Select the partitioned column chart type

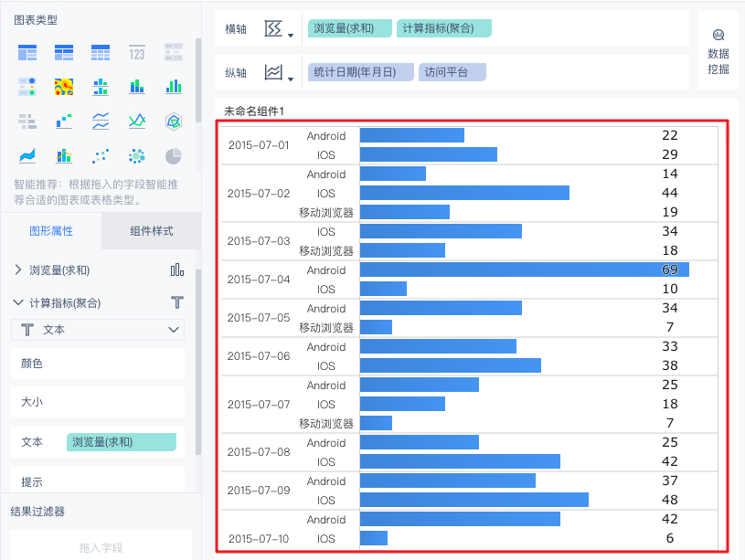[x=101, y=87]
